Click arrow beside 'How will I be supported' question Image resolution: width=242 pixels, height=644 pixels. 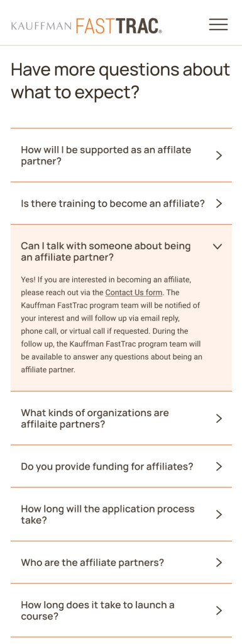click(219, 155)
